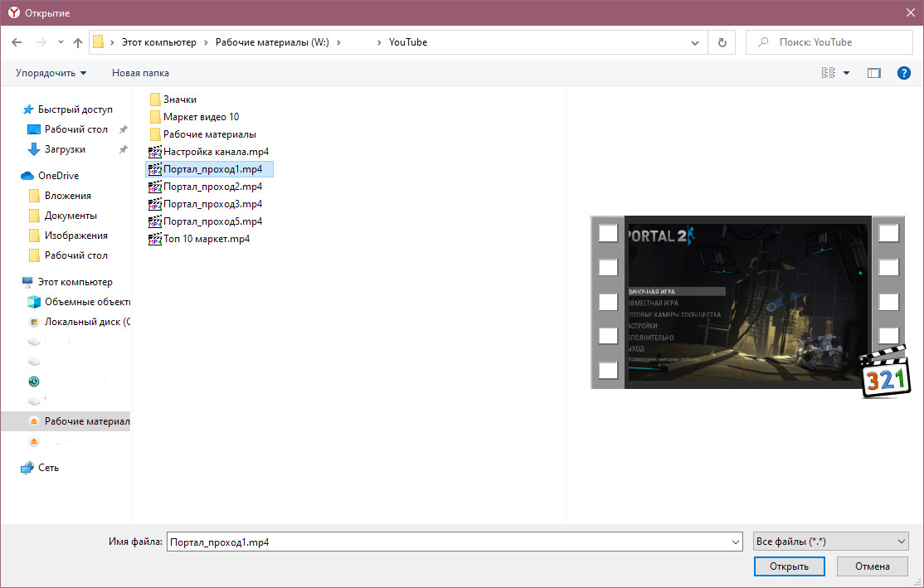The image size is (924, 588).
Task: Select Локальный диск in sidebar
Action: click(79, 323)
